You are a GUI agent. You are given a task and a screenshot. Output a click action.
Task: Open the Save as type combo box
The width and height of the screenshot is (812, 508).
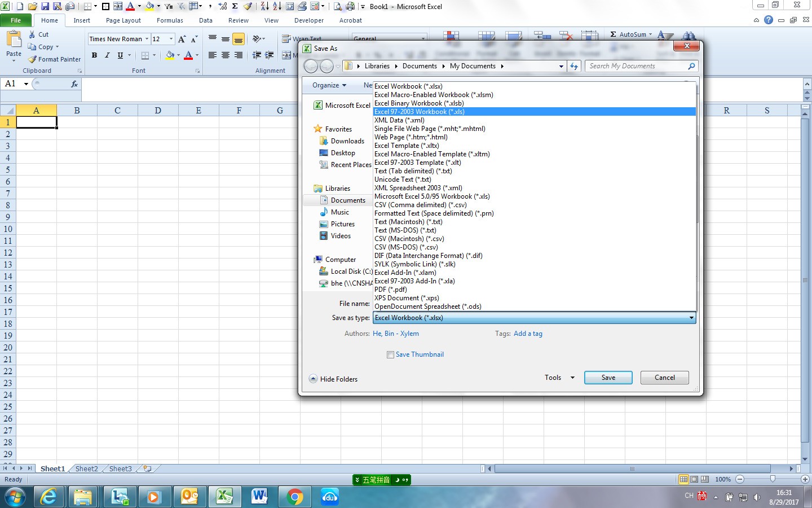[534, 318]
